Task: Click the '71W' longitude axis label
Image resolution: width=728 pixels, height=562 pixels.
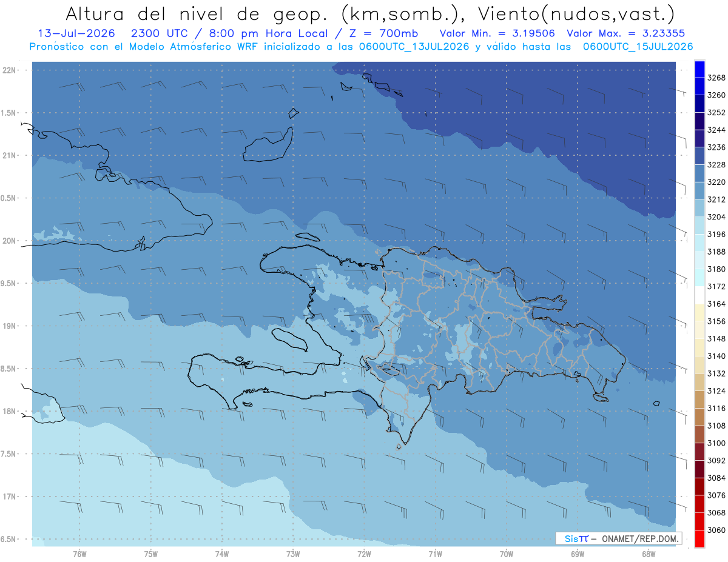Action: pyautogui.click(x=435, y=554)
